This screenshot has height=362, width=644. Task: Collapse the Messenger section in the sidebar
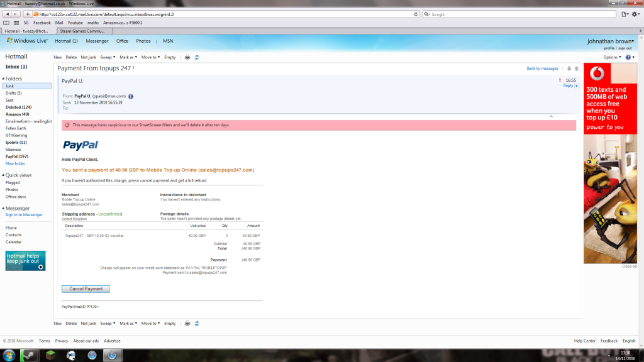click(3, 209)
